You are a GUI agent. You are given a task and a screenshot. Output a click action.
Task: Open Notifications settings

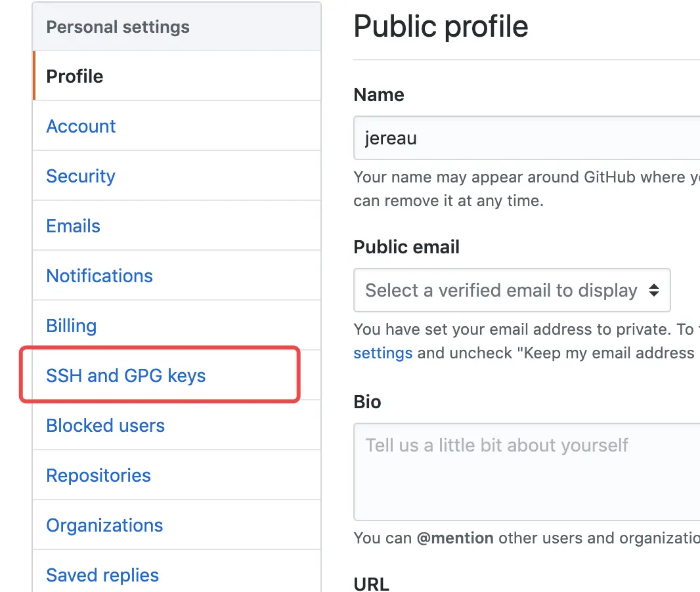point(99,276)
